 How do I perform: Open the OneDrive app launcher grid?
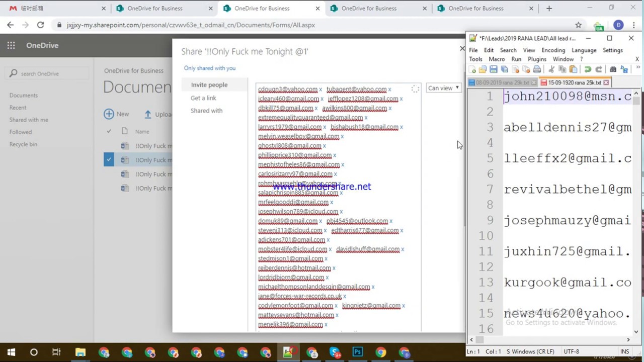coord(11,45)
